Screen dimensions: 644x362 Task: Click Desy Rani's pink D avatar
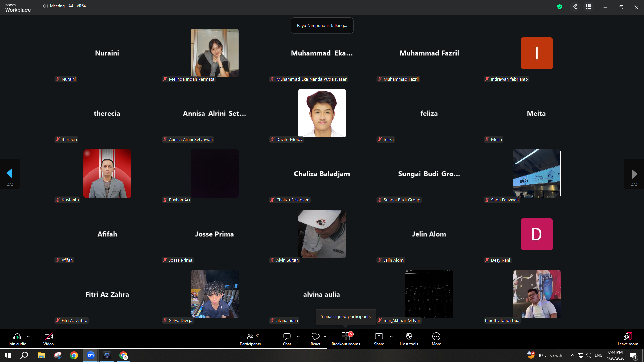point(537,234)
